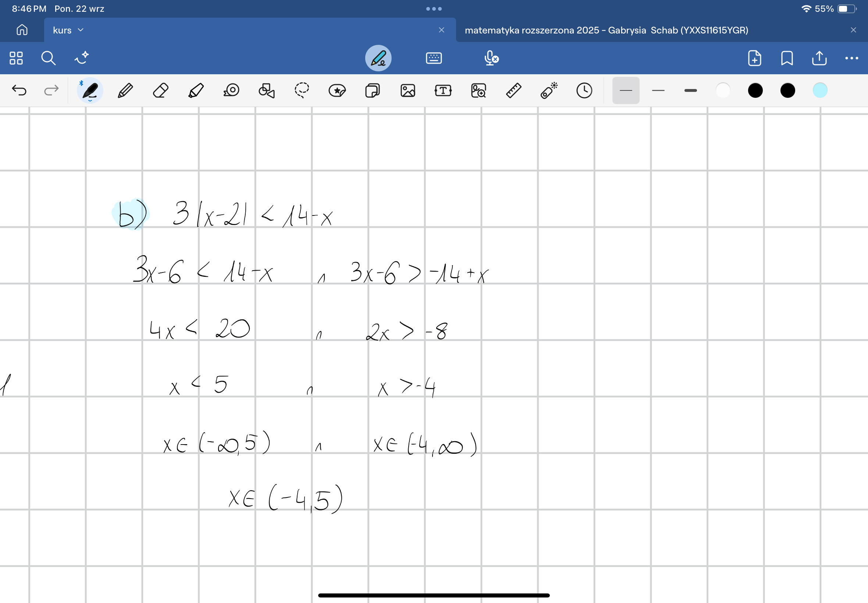Switch to matematyka rozszerzona 2025 tab
The height and width of the screenshot is (603, 868).
(x=606, y=30)
